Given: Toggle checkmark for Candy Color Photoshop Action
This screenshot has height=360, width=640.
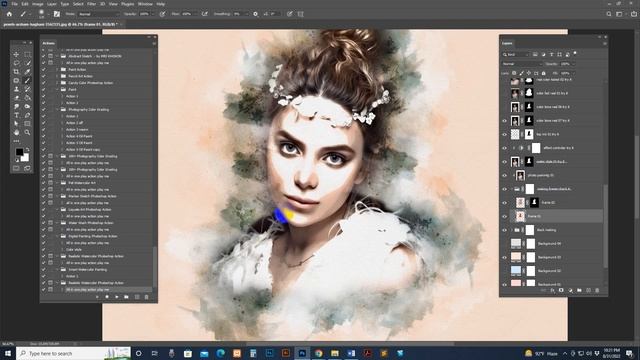Looking at the screenshot, I should (44, 82).
